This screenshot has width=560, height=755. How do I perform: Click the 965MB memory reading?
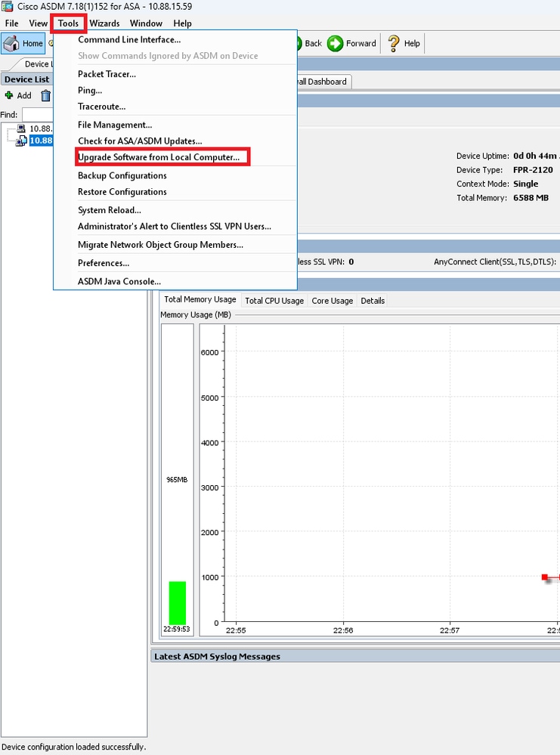[177, 480]
